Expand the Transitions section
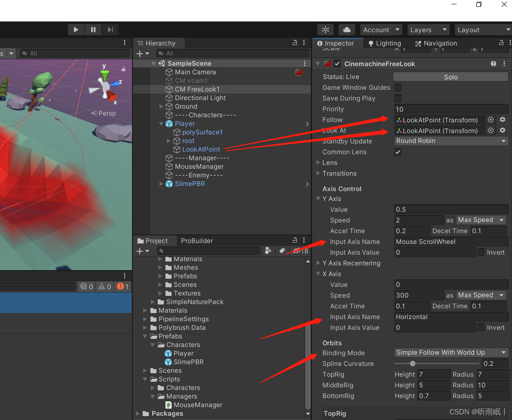The height and width of the screenshot is (420, 512). coord(319,173)
